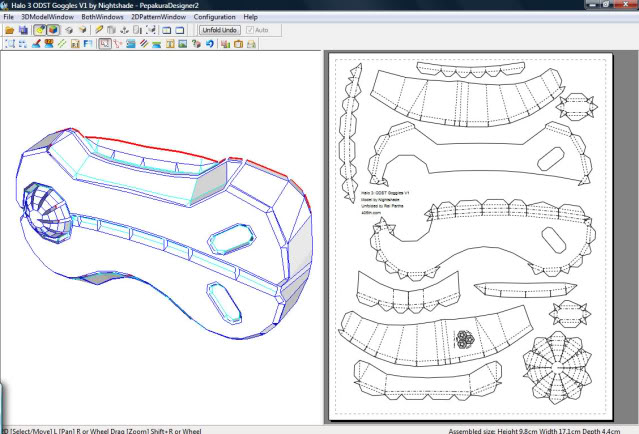Switch to the single-pane window layout icon

(180, 30)
